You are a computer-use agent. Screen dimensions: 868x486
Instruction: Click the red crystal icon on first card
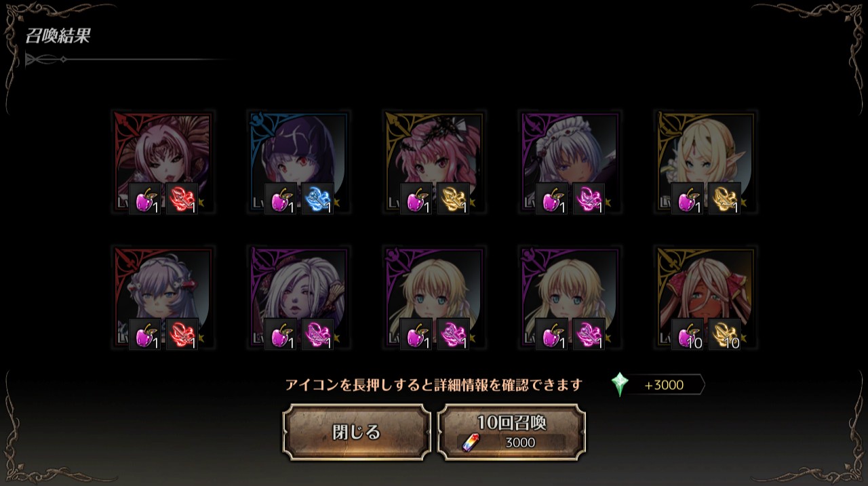(x=182, y=199)
